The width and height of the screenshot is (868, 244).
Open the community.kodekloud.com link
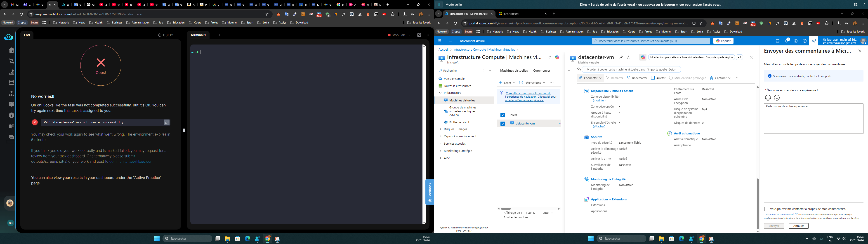(x=131, y=162)
